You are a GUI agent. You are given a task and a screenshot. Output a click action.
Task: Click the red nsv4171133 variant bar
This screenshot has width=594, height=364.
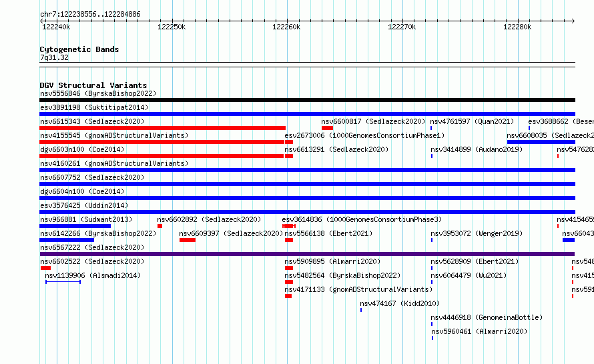pyautogui.click(x=288, y=296)
